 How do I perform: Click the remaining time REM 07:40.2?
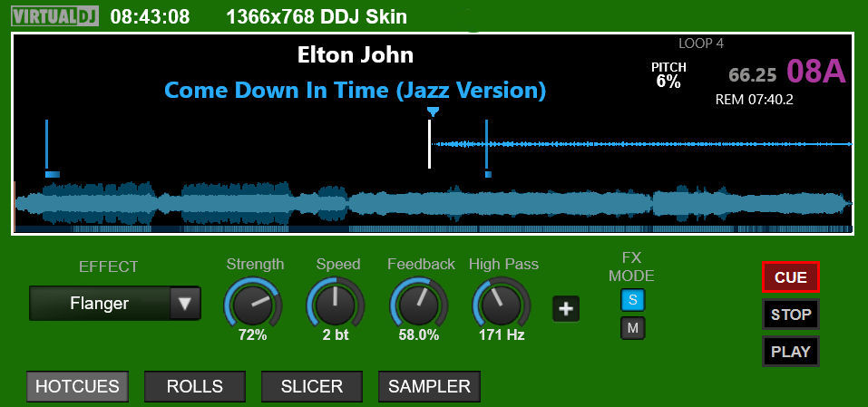coord(755,100)
